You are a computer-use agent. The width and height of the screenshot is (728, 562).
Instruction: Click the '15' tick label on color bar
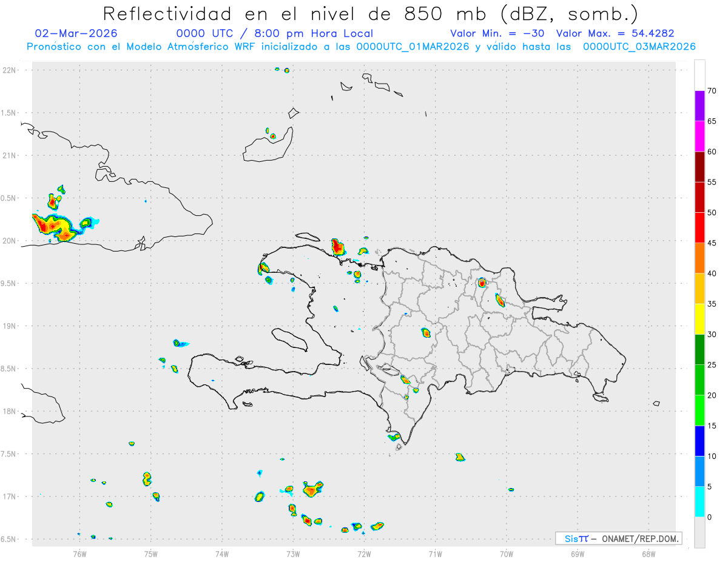pyautogui.click(x=712, y=426)
